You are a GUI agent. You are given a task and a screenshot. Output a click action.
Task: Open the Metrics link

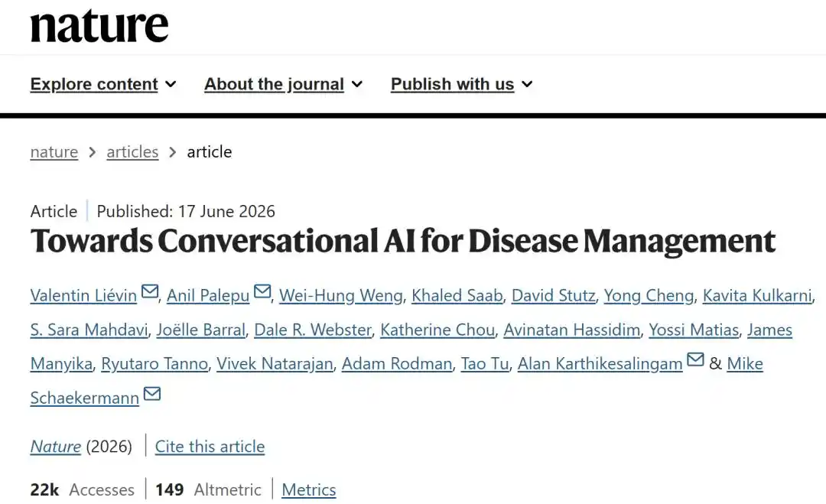click(x=309, y=489)
